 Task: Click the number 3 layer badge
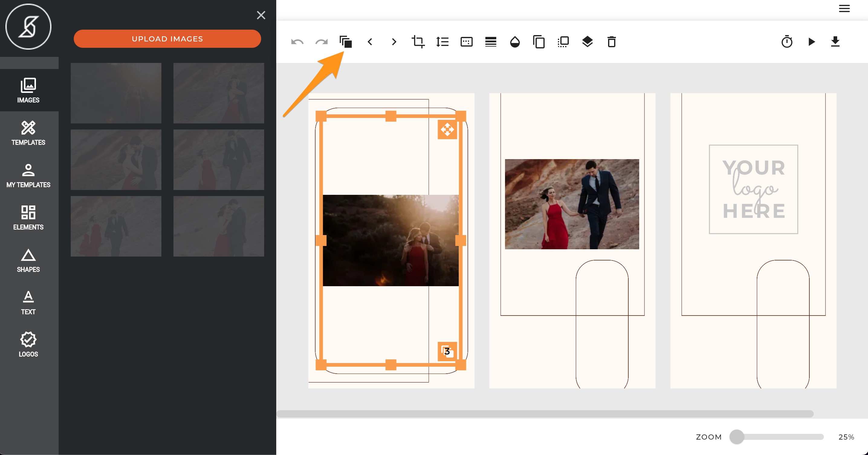click(x=447, y=352)
